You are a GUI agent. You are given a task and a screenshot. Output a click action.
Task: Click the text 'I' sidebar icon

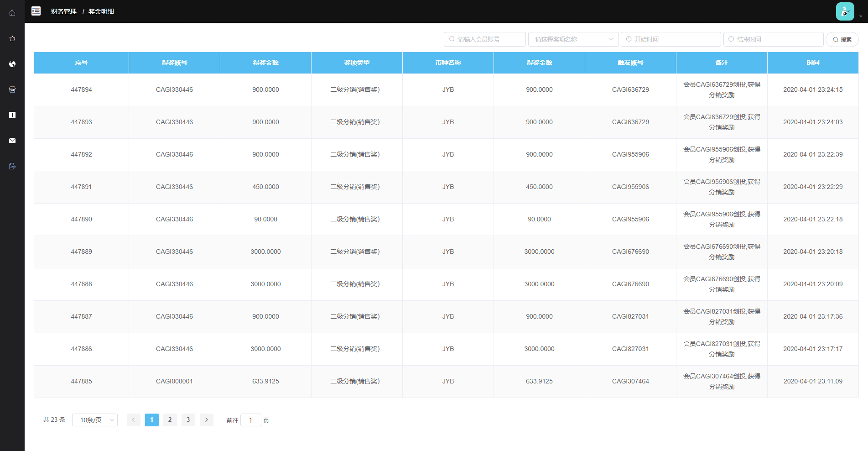point(12,115)
